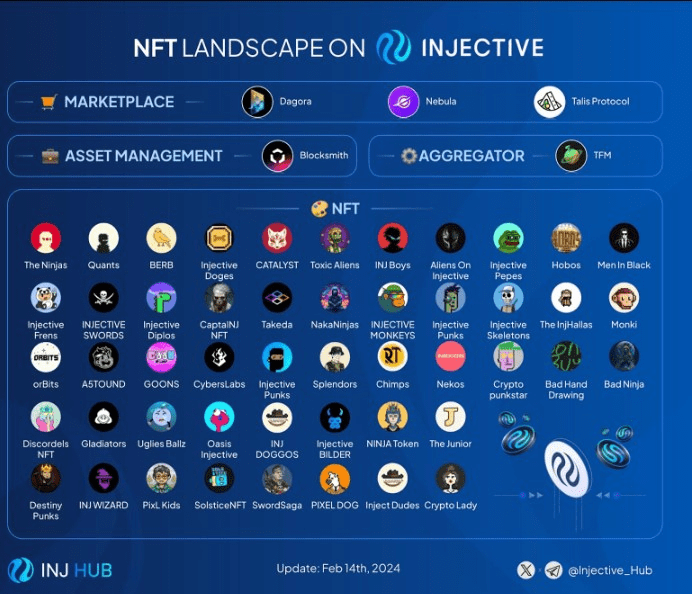
Task: Click the AGGREGATOR section heading
Action: point(472,156)
